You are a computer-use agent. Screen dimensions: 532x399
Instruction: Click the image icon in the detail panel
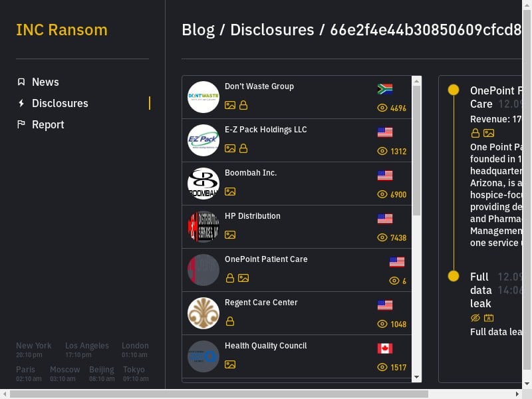[x=489, y=133]
